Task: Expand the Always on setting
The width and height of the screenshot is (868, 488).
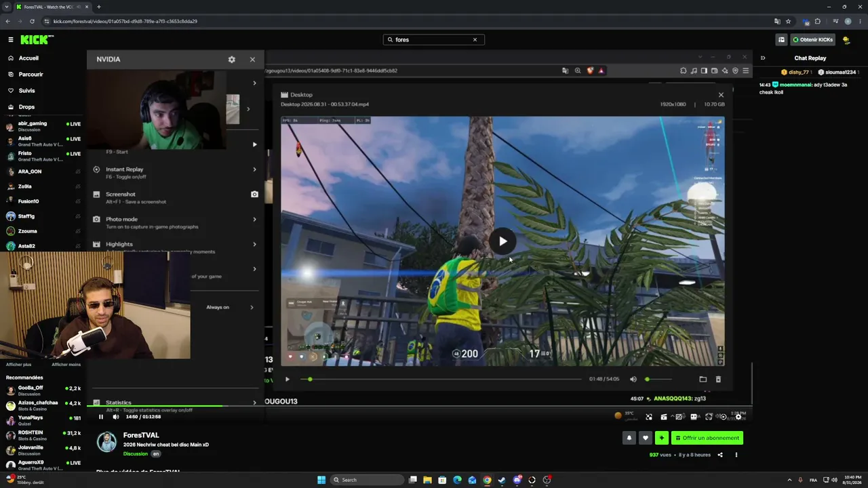Action: 252,308
